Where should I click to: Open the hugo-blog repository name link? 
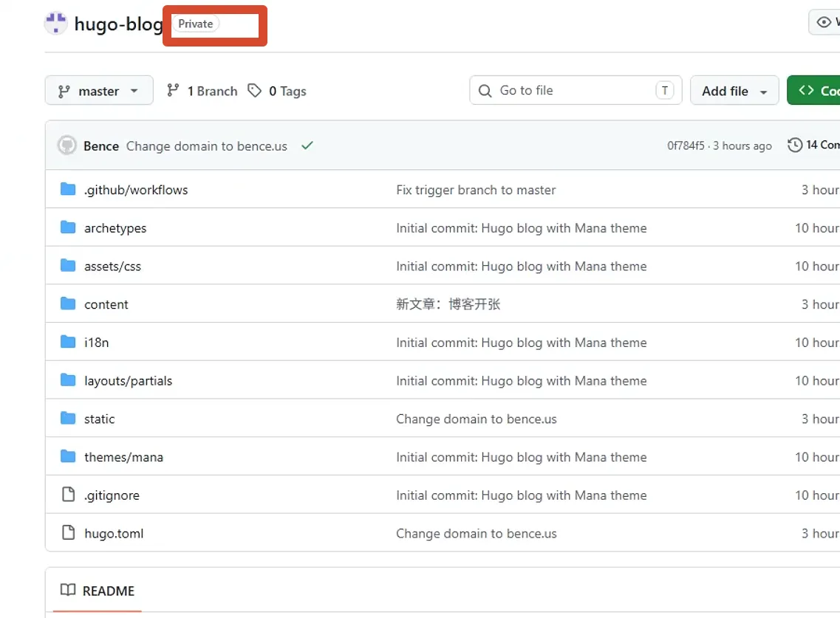[x=118, y=24]
